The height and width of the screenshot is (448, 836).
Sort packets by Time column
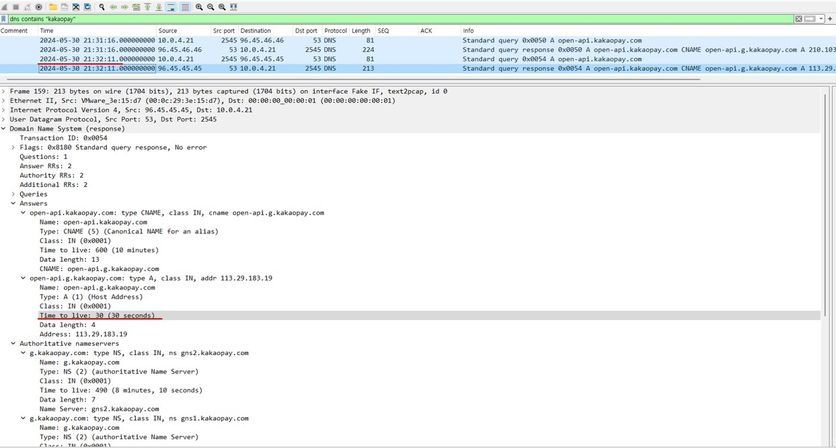click(97, 31)
